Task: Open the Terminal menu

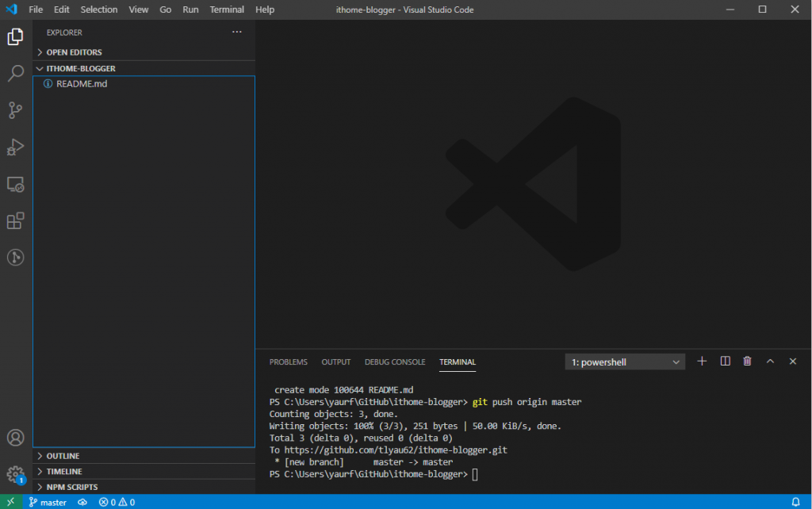Action: [x=227, y=10]
